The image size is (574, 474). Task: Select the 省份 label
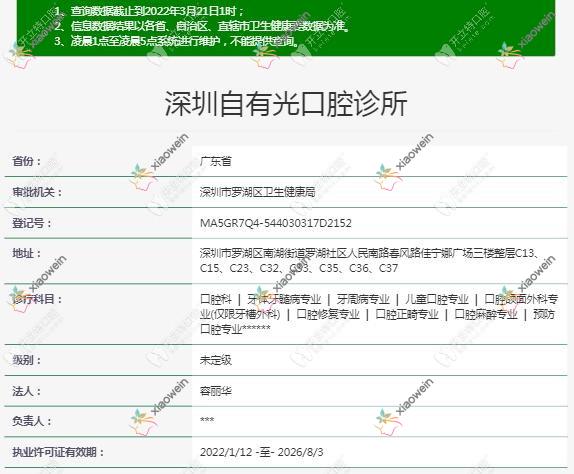tap(27, 161)
